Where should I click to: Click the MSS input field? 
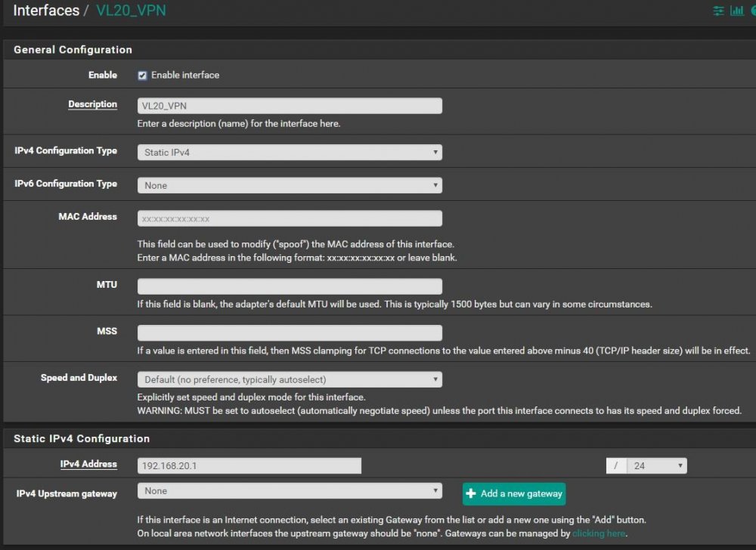290,332
